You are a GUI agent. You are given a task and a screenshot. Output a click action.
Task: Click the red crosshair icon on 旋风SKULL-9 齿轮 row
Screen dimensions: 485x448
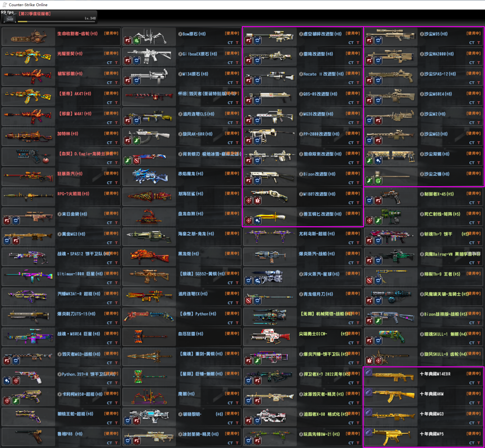pyautogui.click(x=378, y=361)
